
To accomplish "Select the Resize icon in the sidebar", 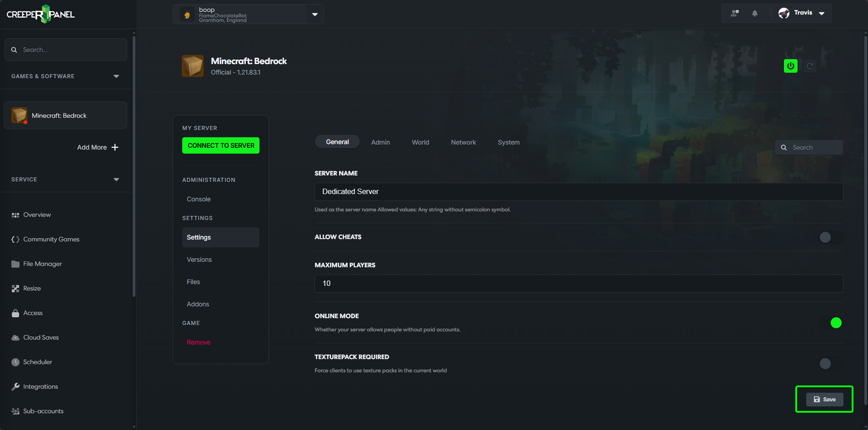I will [x=15, y=288].
